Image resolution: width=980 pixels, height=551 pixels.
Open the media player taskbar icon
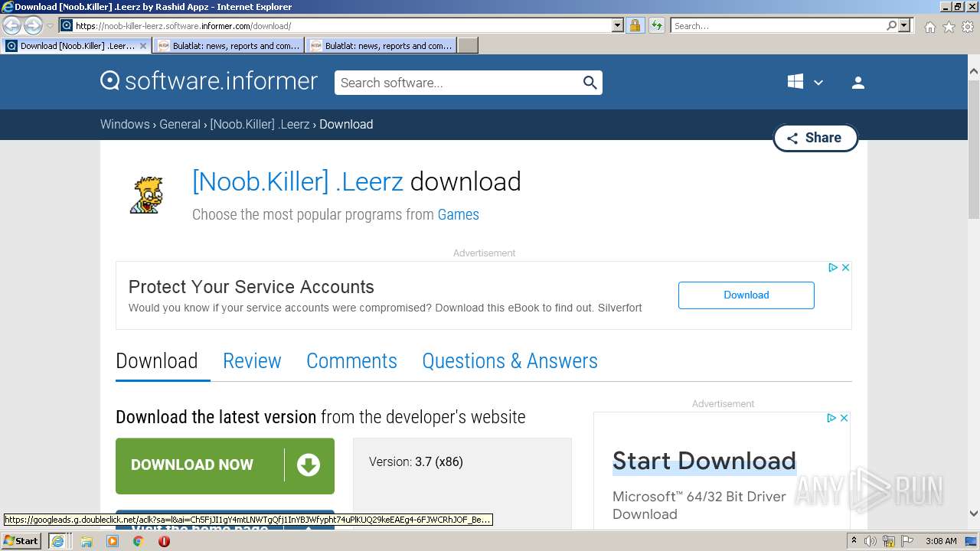113,541
